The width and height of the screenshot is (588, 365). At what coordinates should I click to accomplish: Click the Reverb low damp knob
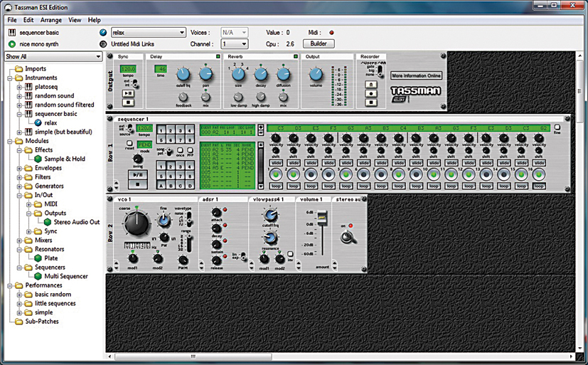pos(238,97)
